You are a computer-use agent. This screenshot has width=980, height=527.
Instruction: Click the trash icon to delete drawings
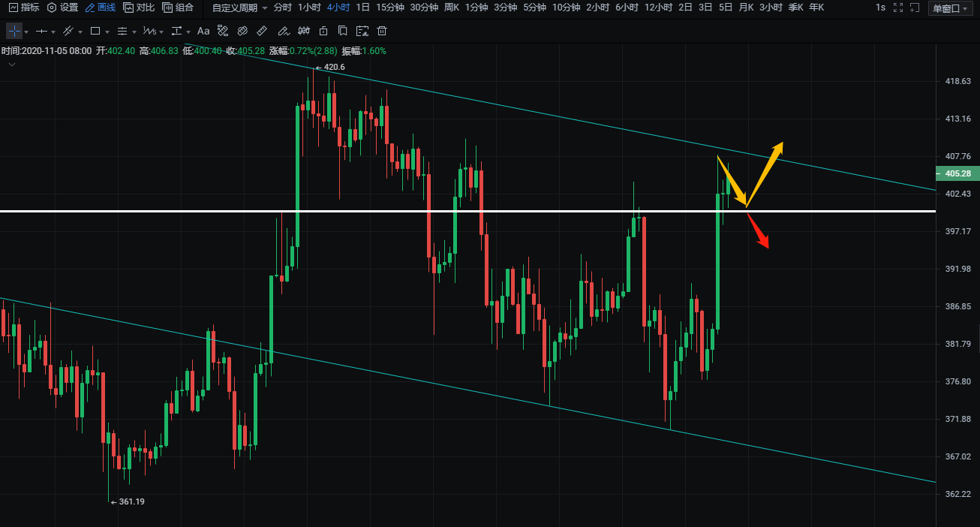[382, 32]
